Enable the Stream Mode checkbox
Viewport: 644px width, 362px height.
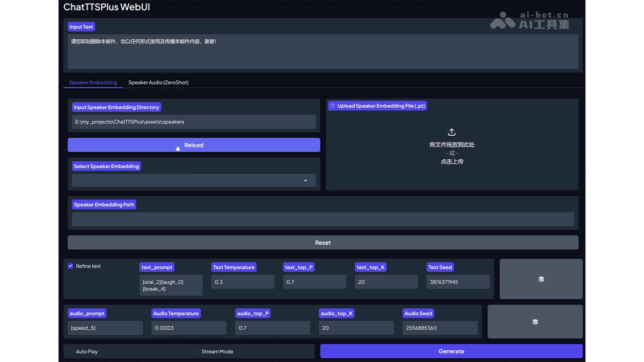point(196,352)
